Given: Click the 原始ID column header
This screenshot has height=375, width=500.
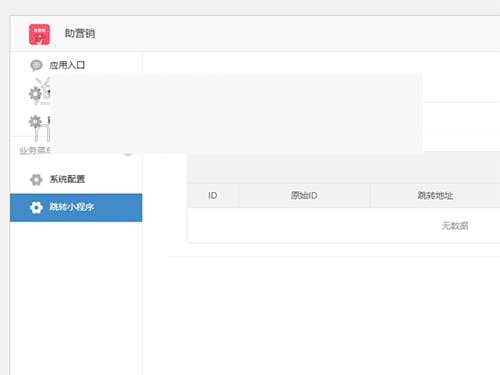Looking at the screenshot, I should pos(304,195).
